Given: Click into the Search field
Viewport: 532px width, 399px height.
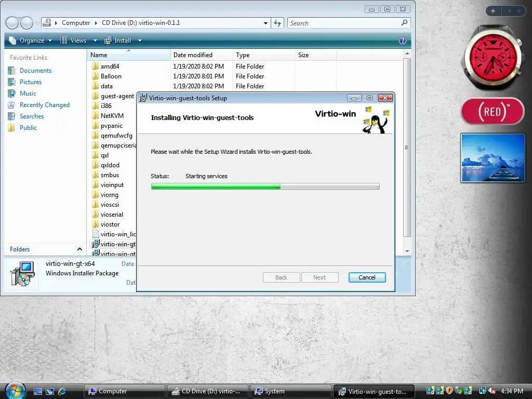Looking at the screenshot, I should pos(344,23).
